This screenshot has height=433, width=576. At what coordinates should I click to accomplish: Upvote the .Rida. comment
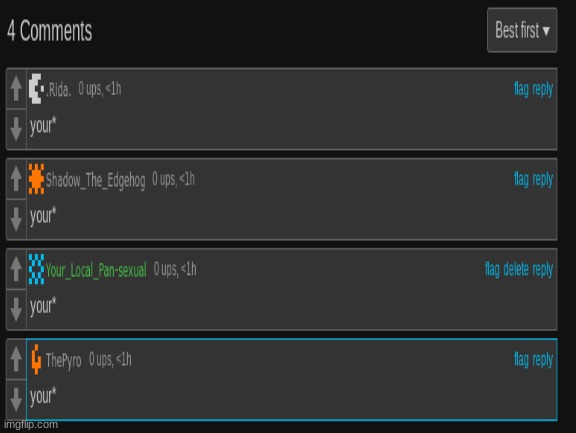[16, 88]
